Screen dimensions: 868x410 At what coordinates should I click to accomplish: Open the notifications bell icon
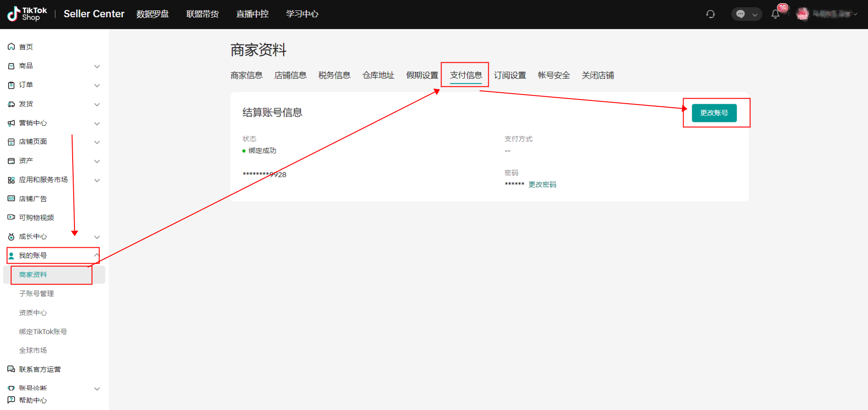pyautogui.click(x=775, y=14)
